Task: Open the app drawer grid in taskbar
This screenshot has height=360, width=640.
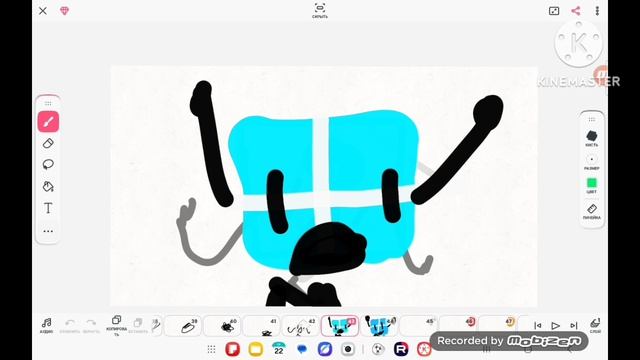Action: (211, 349)
